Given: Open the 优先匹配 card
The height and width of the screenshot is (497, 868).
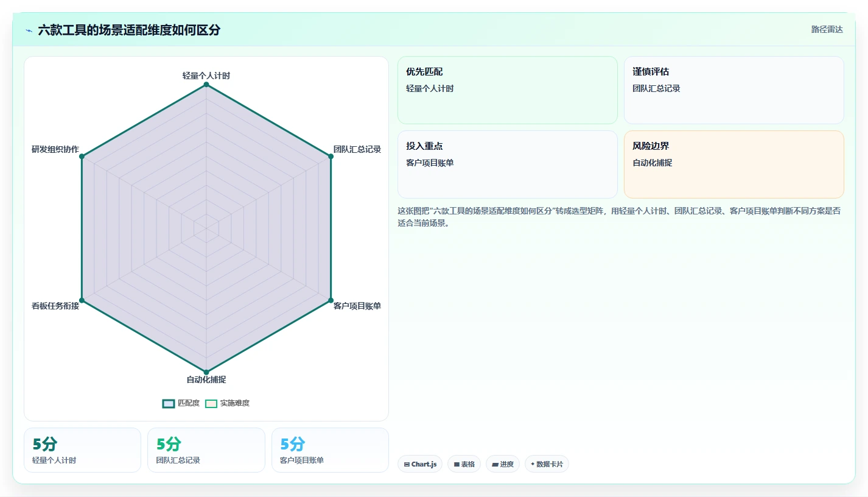Looking at the screenshot, I should (508, 90).
